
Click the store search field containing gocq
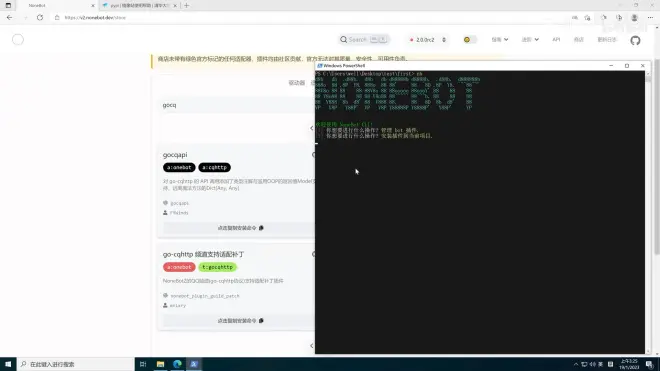tap(238, 105)
